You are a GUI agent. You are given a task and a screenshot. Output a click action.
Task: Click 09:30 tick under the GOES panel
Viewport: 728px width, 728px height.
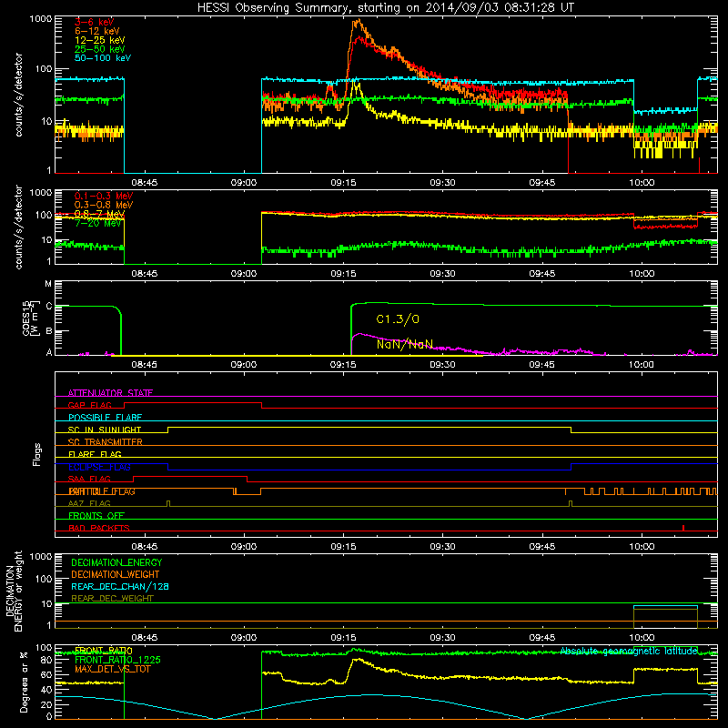[442, 365]
